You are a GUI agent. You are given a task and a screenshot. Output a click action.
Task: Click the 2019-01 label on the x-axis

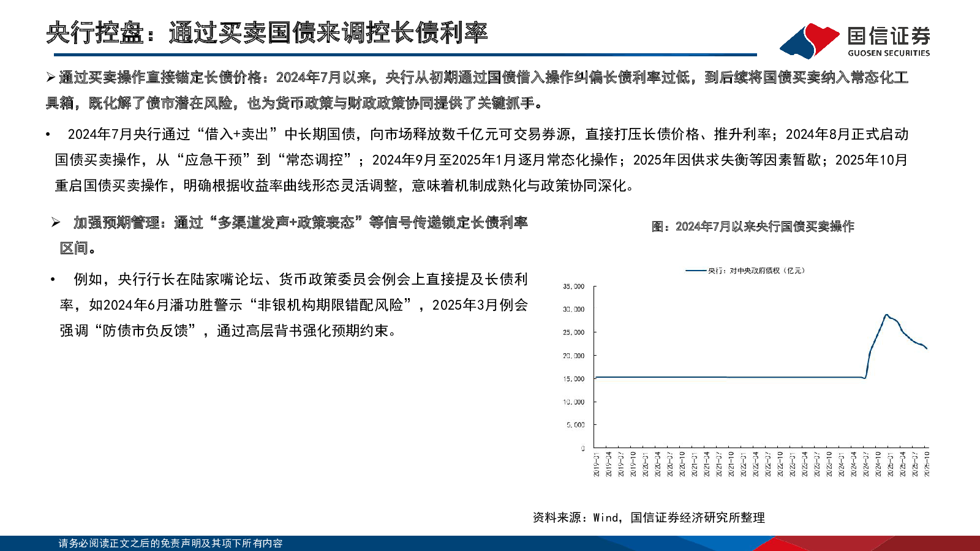[597, 464]
